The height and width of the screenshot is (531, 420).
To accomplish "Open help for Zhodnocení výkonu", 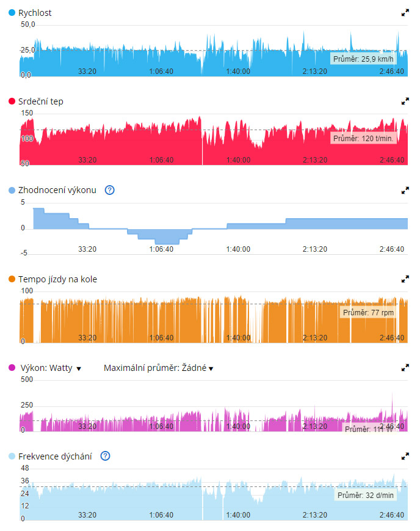I will [x=110, y=190].
